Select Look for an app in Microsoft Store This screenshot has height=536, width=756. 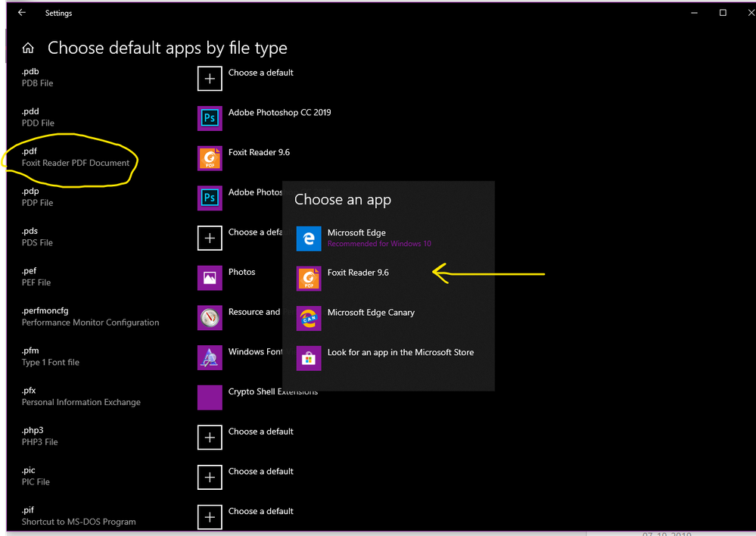point(389,358)
